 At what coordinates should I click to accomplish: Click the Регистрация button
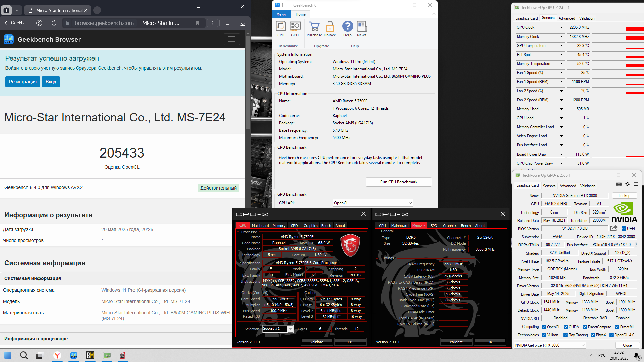coord(22,82)
